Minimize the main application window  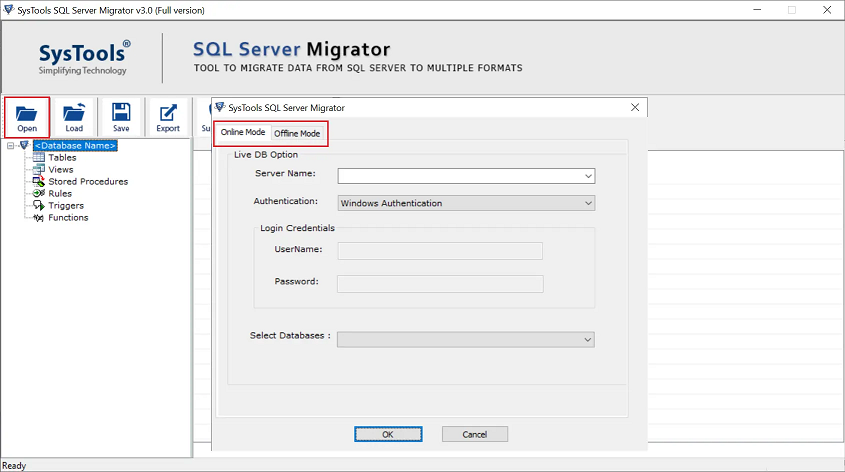tap(757, 10)
